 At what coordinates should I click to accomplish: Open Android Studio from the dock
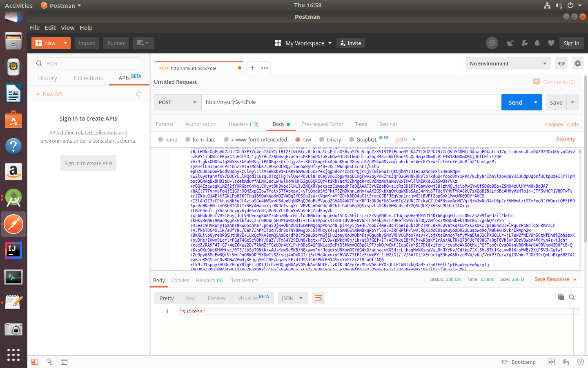point(13,198)
